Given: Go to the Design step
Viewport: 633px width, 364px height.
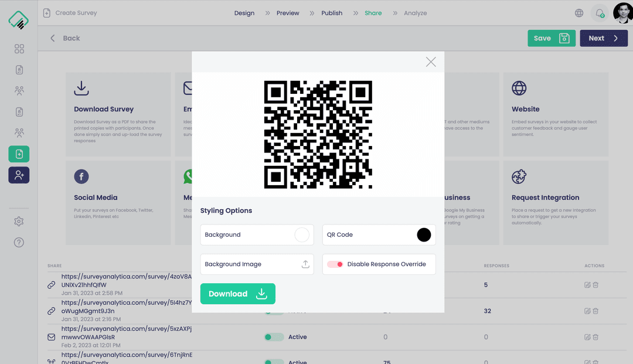Looking at the screenshot, I should coord(244,13).
